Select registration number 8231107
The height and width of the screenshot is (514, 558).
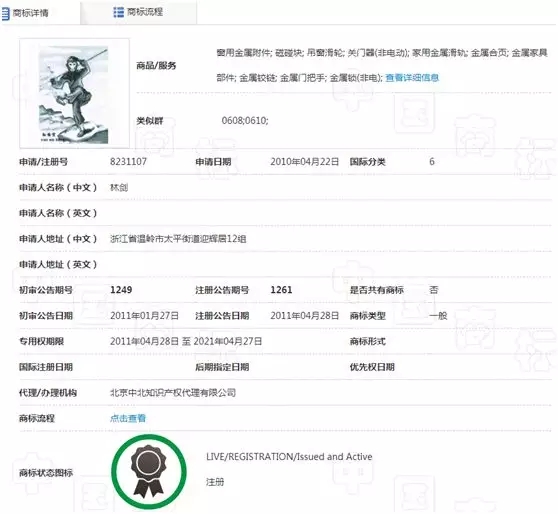click(x=128, y=162)
